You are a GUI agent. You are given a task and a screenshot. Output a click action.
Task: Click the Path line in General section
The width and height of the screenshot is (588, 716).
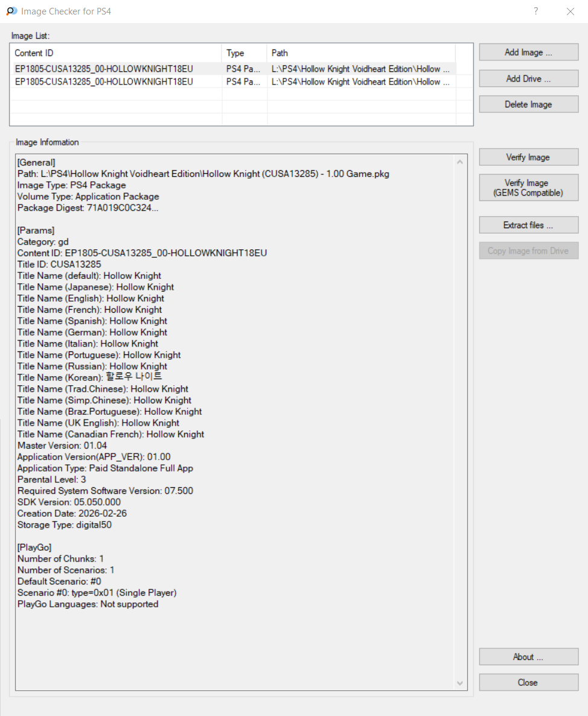tap(203, 174)
